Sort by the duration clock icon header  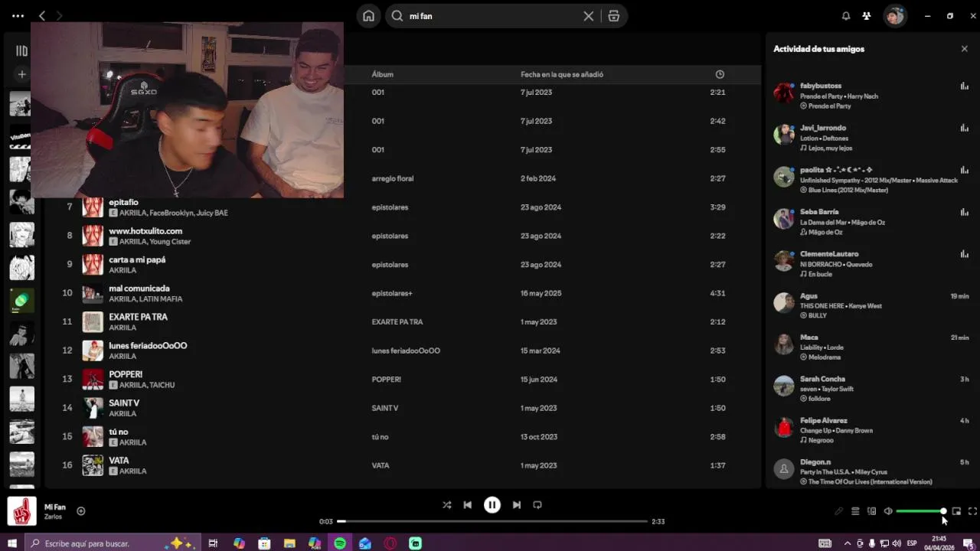[720, 74]
